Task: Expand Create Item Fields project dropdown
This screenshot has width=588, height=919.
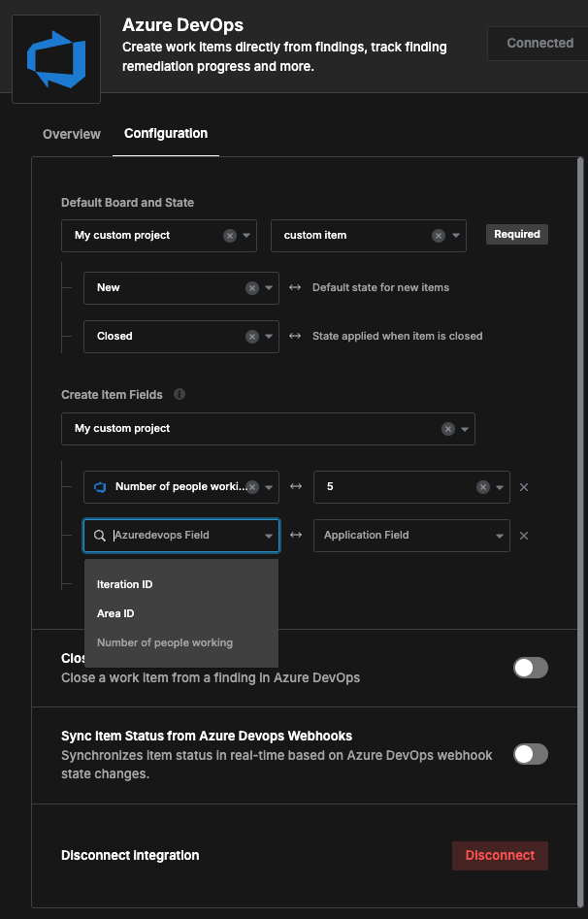Action: (x=465, y=429)
